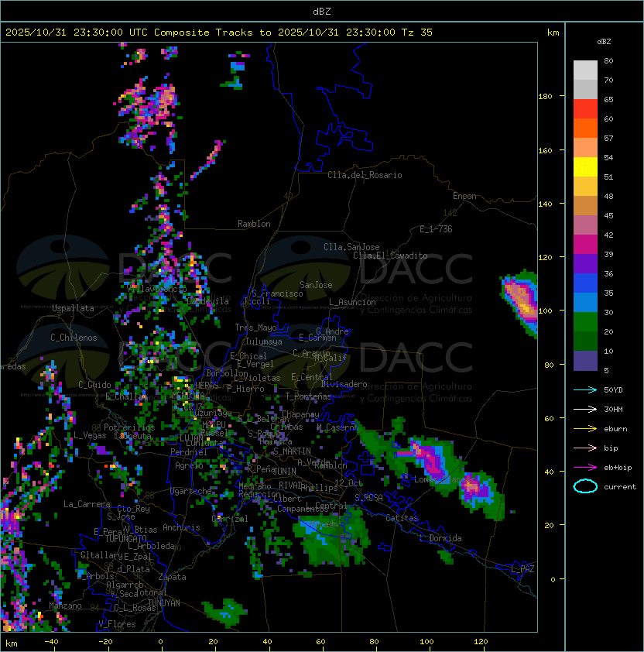Viewport: 644px width, 652px height.
Task: Pick the light blue 35 dBZ legend swatch
Action: [x=585, y=303]
